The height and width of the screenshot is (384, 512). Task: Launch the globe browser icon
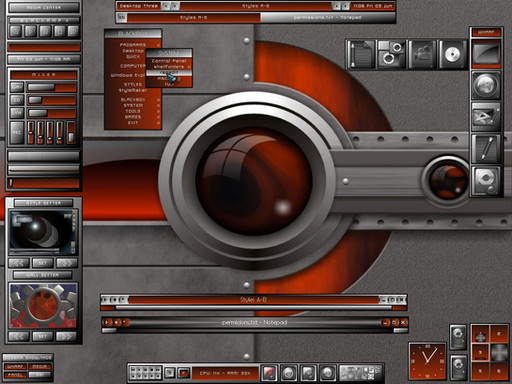pos(486,85)
